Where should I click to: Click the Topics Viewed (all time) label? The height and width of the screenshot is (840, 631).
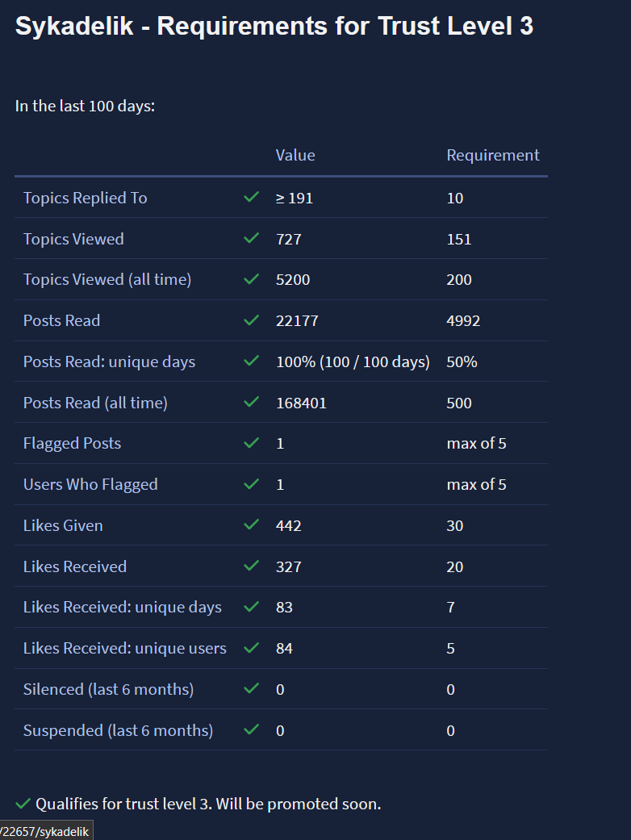tap(107, 279)
